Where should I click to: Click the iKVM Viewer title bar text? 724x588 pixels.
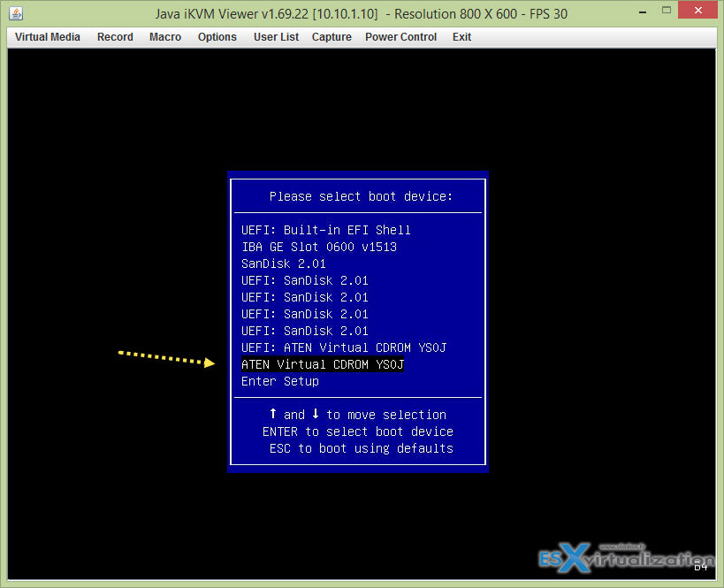(x=361, y=14)
